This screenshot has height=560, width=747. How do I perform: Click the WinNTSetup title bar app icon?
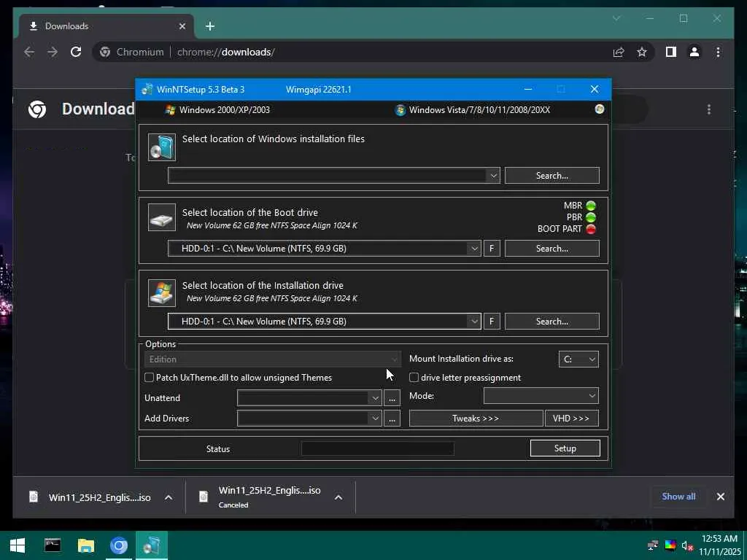[147, 89]
